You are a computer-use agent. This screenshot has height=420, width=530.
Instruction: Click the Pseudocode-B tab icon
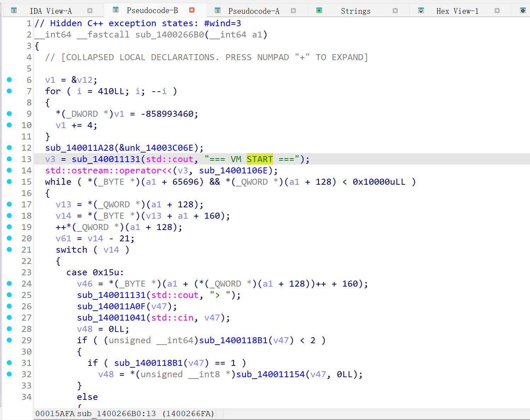point(115,10)
